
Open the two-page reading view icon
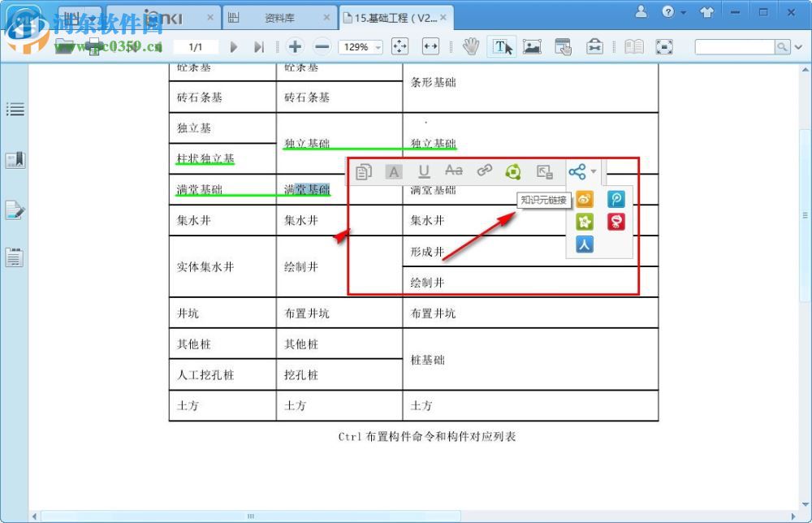[633, 46]
